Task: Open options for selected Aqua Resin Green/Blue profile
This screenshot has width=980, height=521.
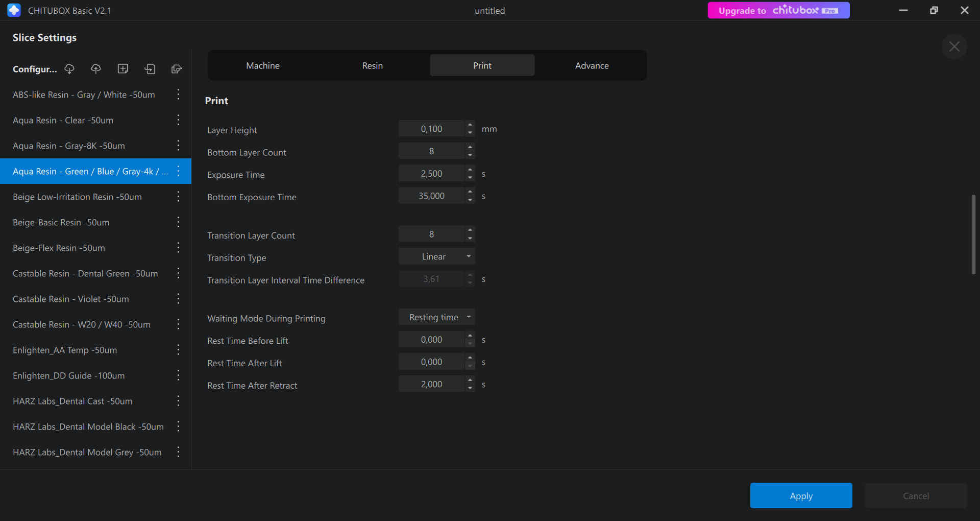Action: pos(178,171)
